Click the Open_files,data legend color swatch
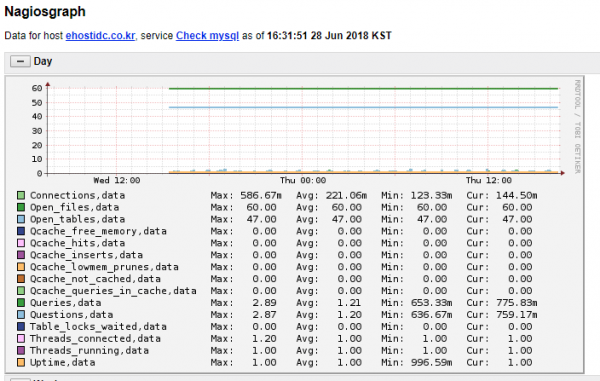The image size is (600, 381). click(x=21, y=207)
